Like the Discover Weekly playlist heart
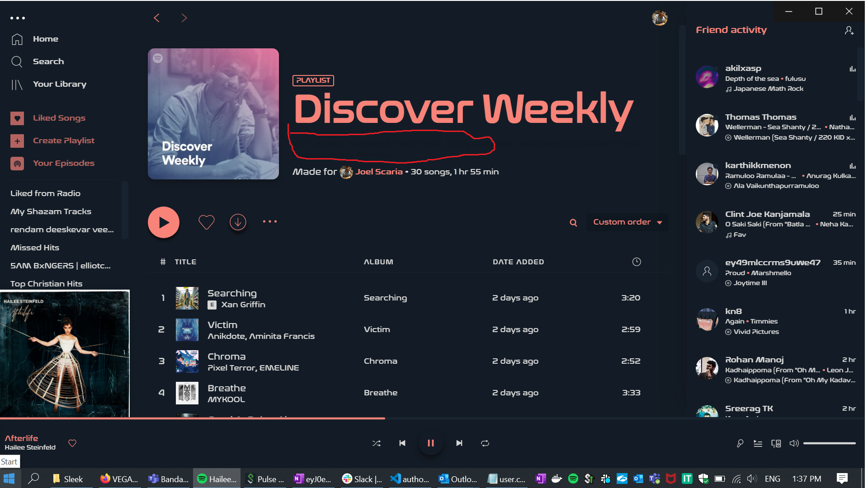This screenshot has height=488, width=868. tap(206, 222)
